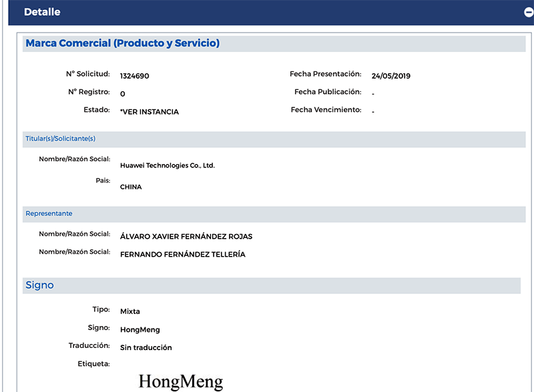Click the N° Solicitud label
The height and width of the screenshot is (392, 534).
pyautogui.click(x=88, y=74)
